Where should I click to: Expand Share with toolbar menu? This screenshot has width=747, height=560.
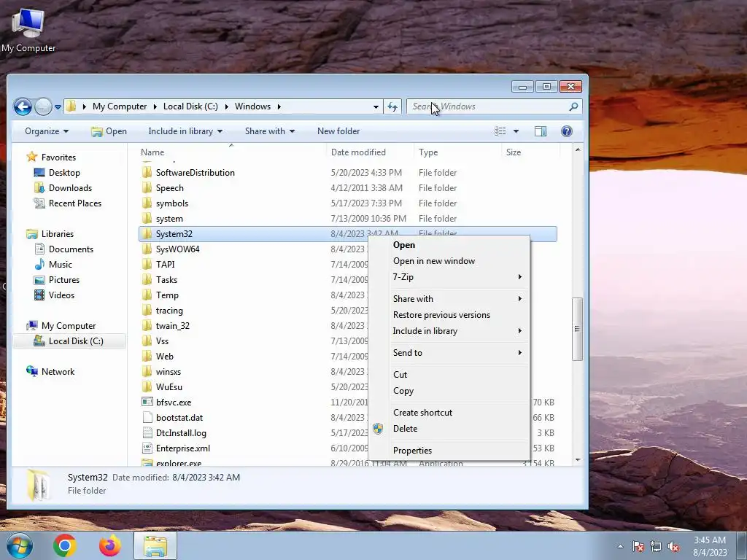click(x=270, y=131)
